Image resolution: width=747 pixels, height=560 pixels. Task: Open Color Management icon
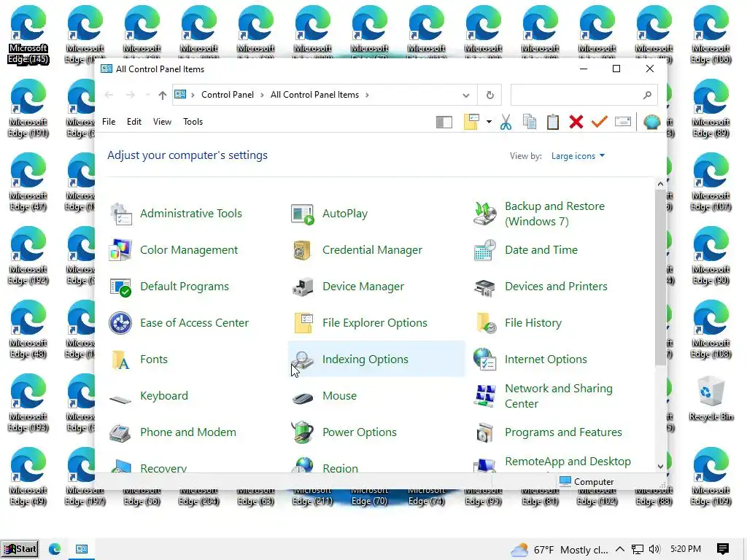121,250
